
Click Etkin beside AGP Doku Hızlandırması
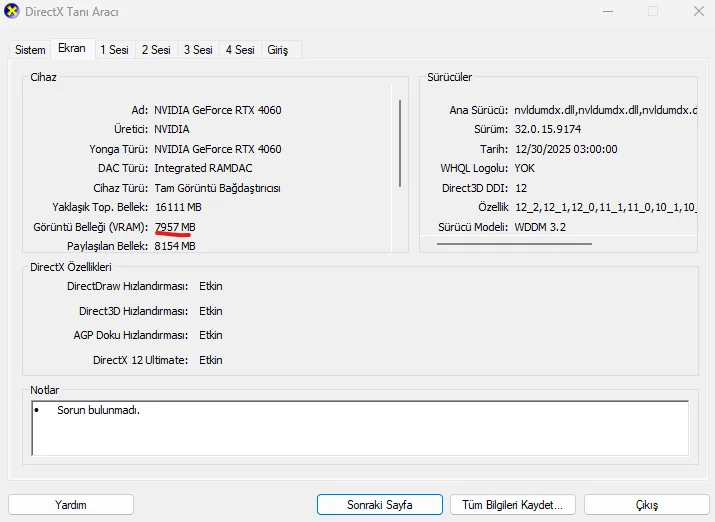tap(211, 335)
